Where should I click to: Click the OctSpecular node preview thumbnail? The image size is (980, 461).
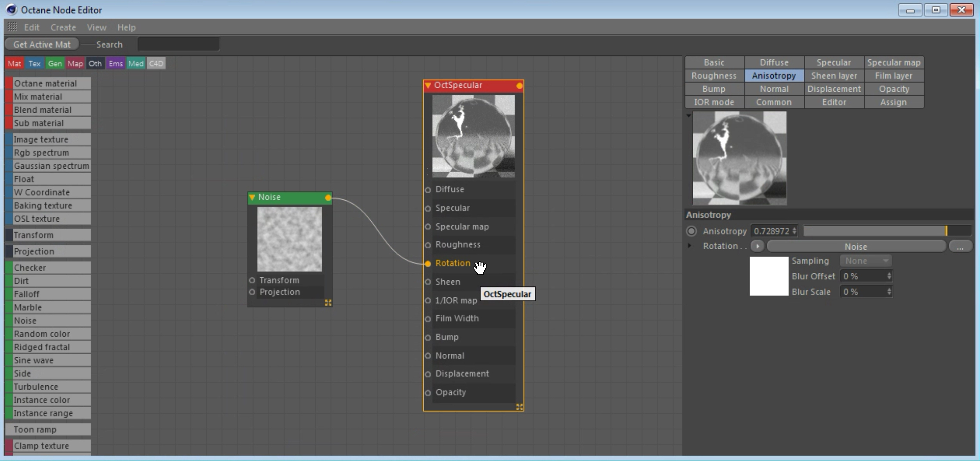point(473,136)
